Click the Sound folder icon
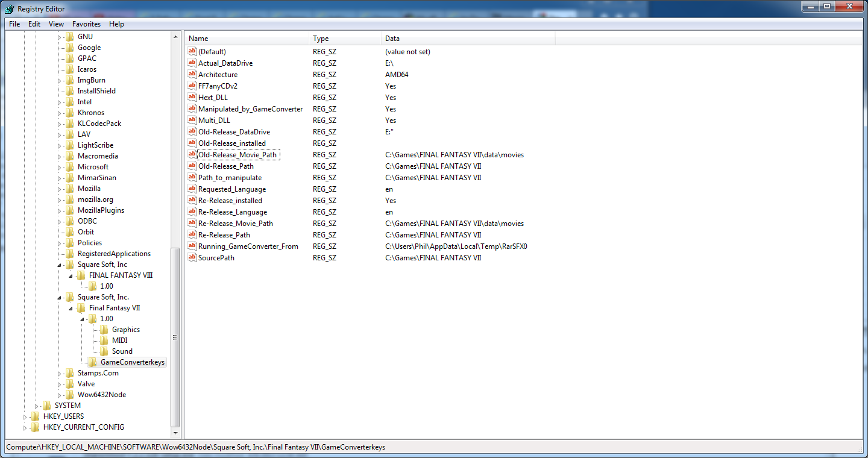Screen dimensions: 868x458 [x=104, y=351]
